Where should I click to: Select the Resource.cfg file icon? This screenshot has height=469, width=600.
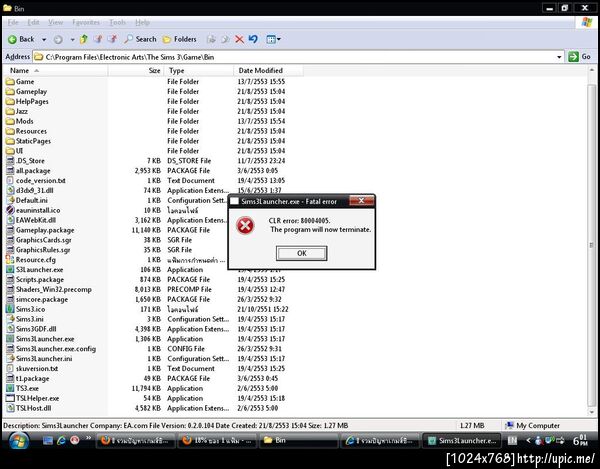tap(10, 260)
